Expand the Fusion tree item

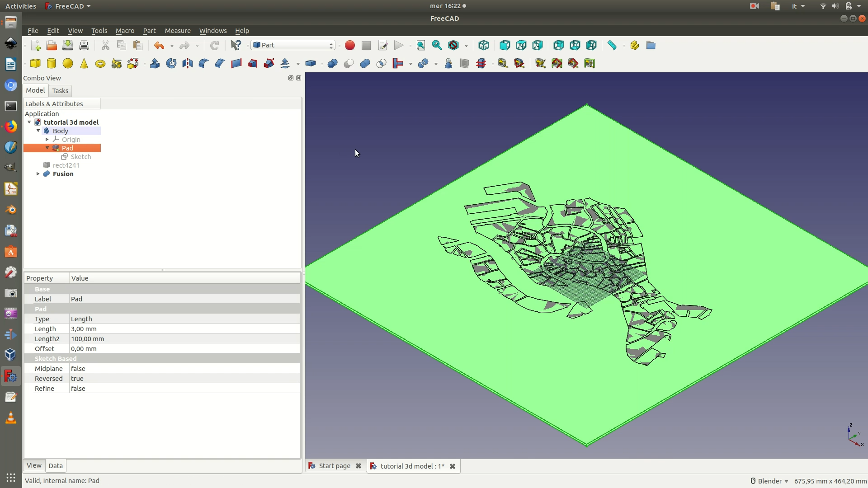click(x=38, y=174)
